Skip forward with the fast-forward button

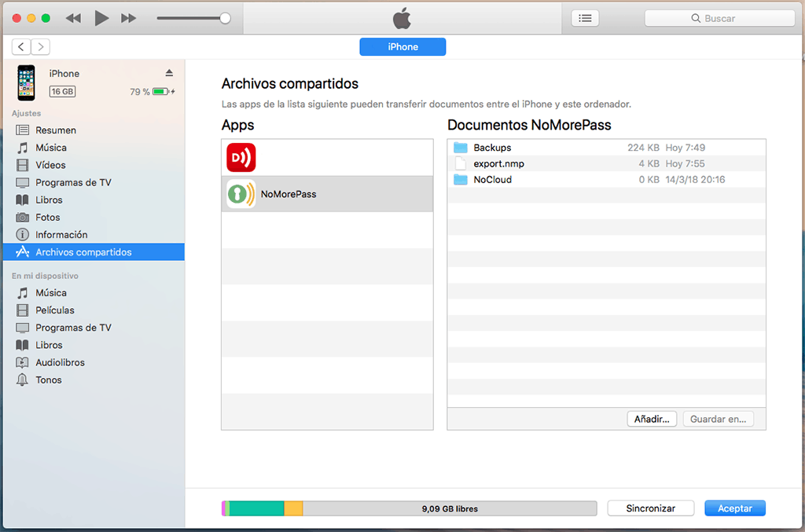(x=128, y=19)
